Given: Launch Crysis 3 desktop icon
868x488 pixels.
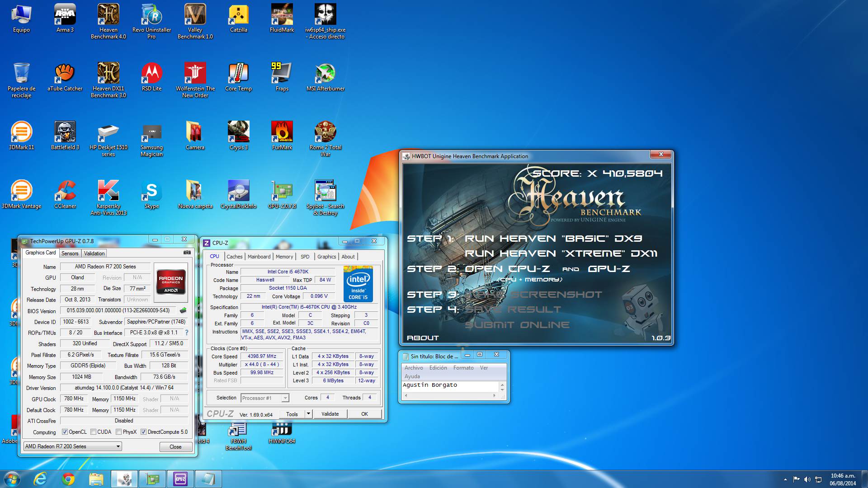Looking at the screenshot, I should (238, 136).
